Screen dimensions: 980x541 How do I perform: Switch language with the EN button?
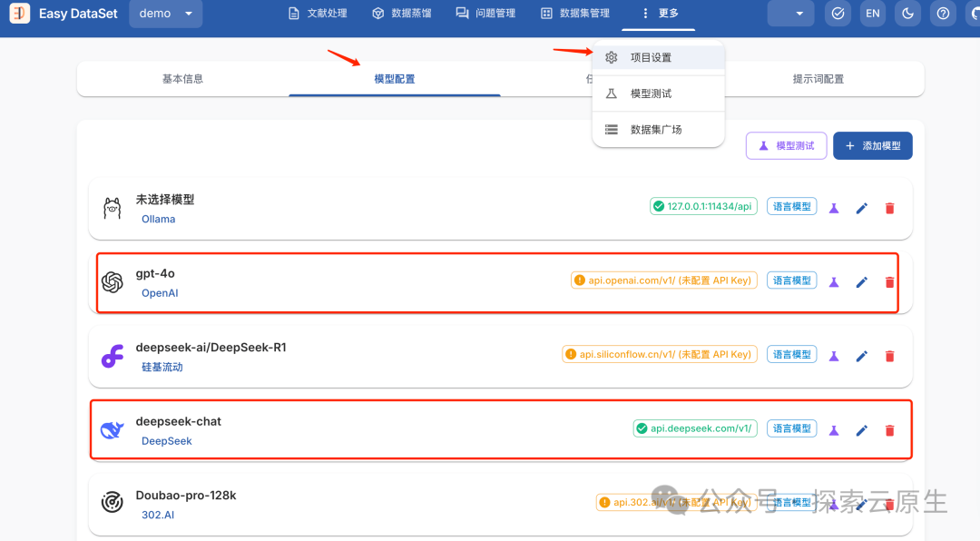click(873, 13)
